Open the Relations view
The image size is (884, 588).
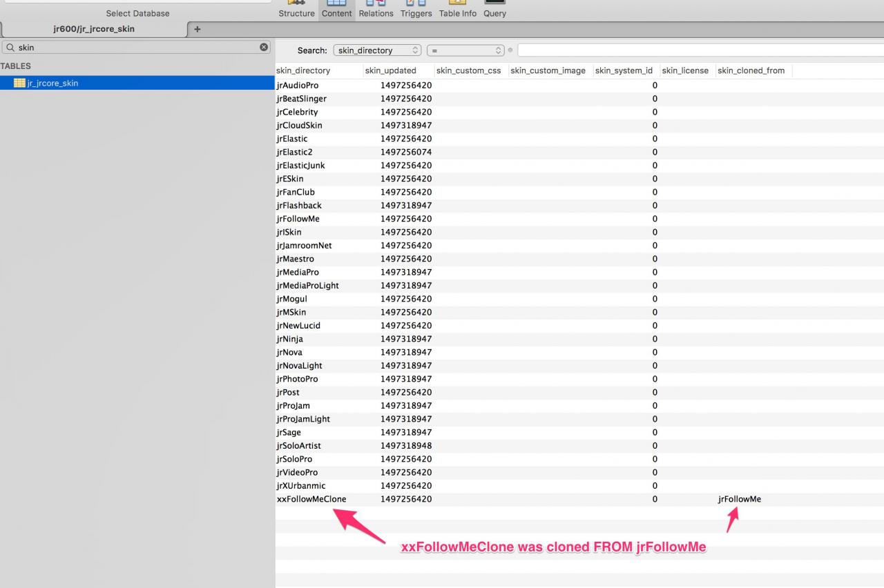point(376,10)
